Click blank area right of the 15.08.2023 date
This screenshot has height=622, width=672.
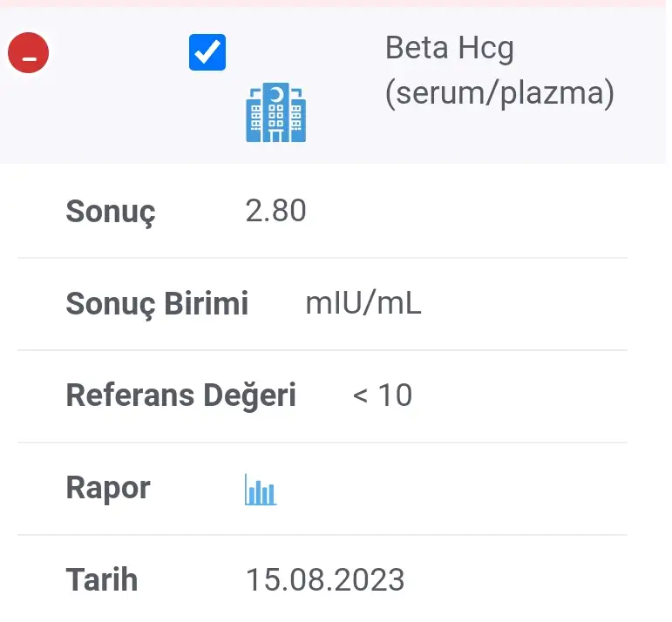point(523,579)
